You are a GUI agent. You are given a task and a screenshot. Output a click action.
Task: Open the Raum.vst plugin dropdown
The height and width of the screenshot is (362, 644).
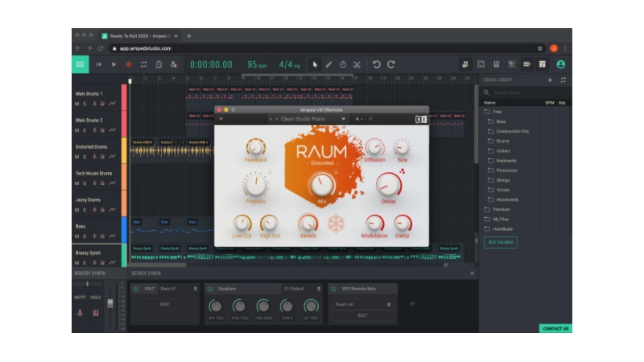[362, 305]
